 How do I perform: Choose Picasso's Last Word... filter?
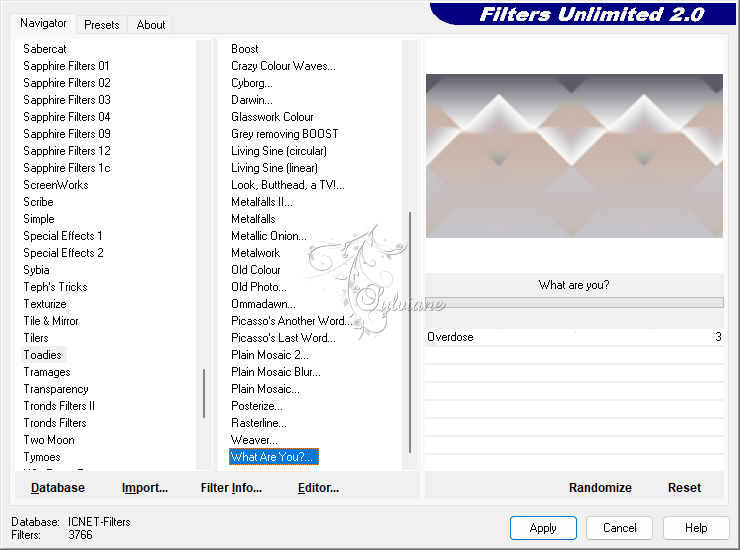tap(283, 338)
